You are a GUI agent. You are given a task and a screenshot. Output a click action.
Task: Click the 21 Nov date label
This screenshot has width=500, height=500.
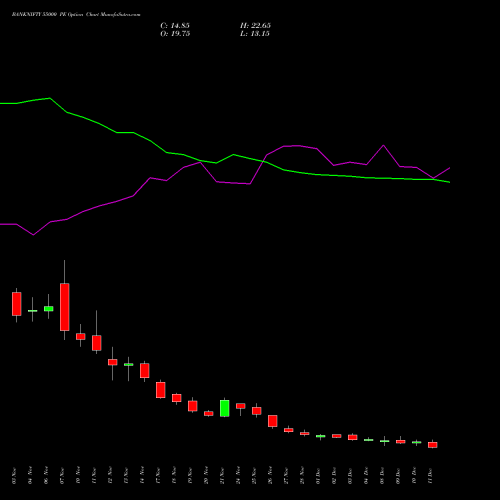pos(222,476)
